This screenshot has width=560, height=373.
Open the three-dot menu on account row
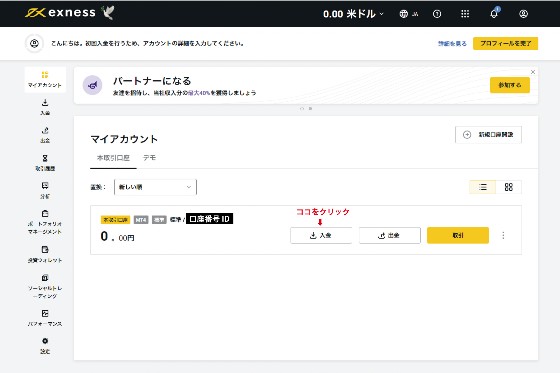coord(503,235)
